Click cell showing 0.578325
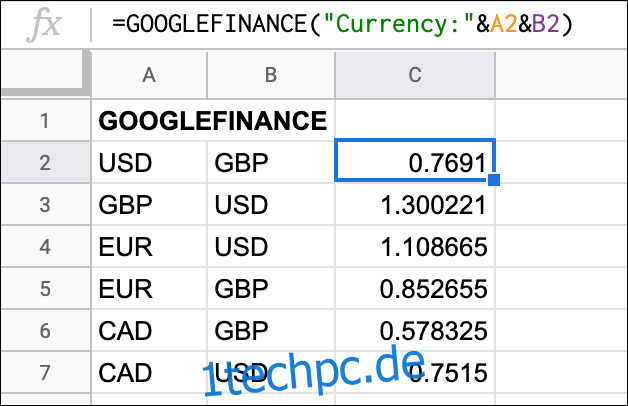Screen dimensions: 628x406 415,330
